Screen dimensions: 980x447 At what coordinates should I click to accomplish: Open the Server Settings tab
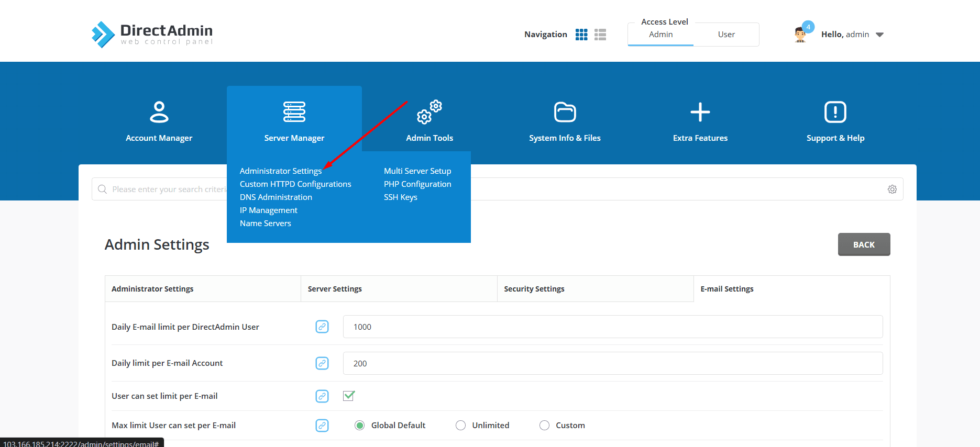coord(335,289)
